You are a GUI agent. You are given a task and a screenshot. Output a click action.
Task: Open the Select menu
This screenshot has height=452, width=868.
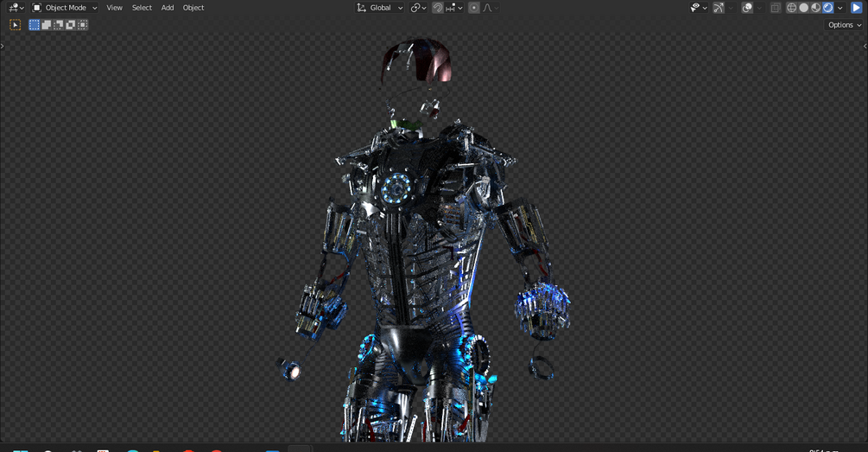coord(142,8)
